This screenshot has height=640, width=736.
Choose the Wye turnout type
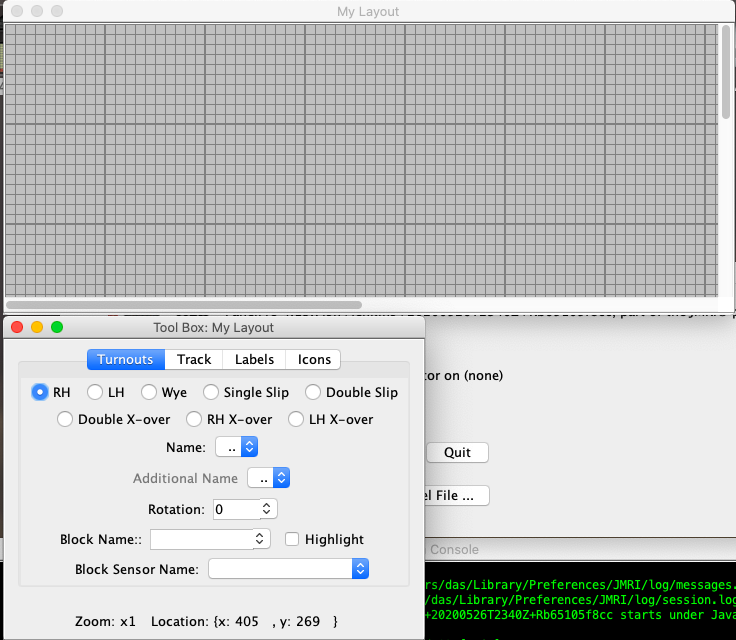pos(149,392)
